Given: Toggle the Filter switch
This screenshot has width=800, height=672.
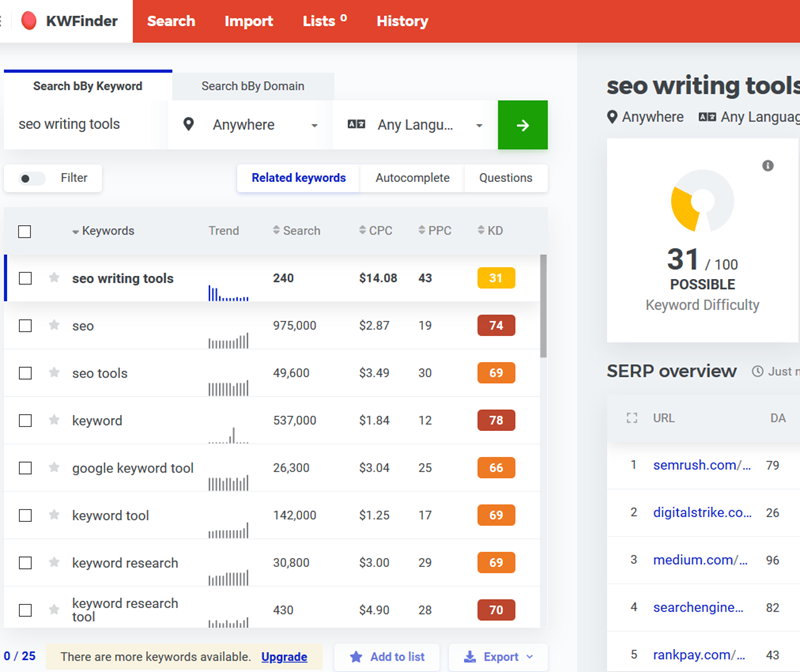Looking at the screenshot, I should point(33,179).
